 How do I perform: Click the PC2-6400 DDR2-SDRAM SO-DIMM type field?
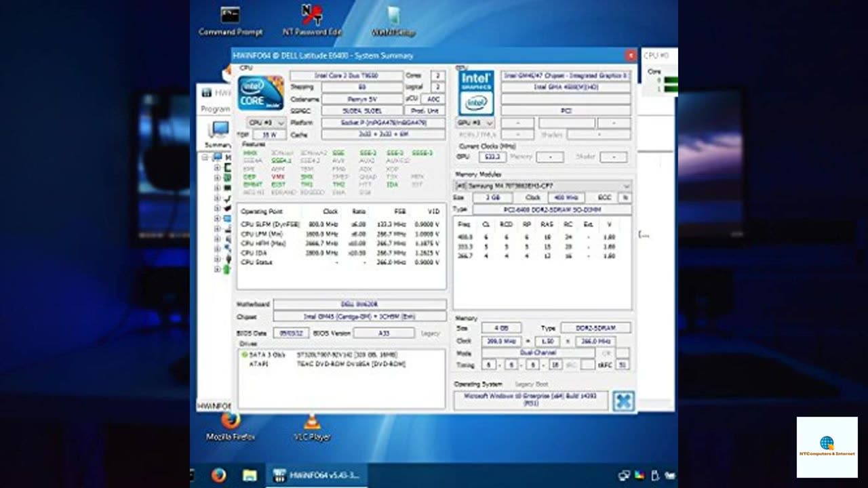point(551,209)
